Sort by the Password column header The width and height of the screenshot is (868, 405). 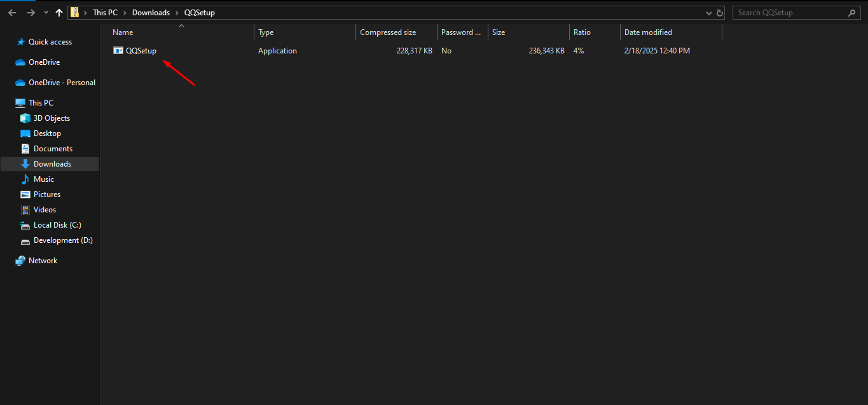462,32
